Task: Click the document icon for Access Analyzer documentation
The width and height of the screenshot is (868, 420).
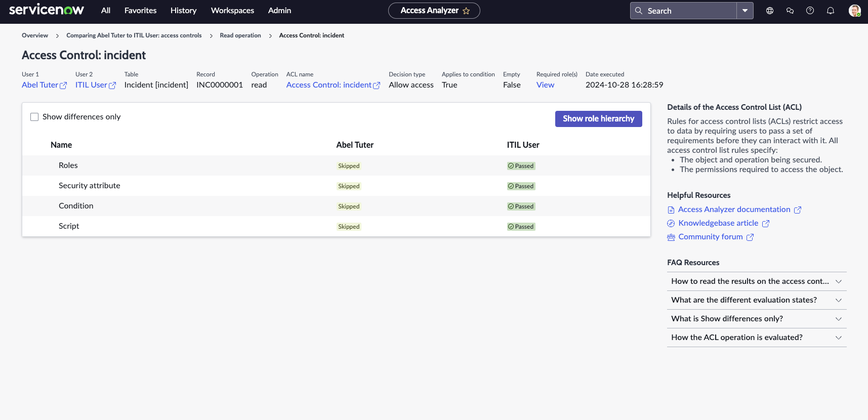Action: (671, 210)
